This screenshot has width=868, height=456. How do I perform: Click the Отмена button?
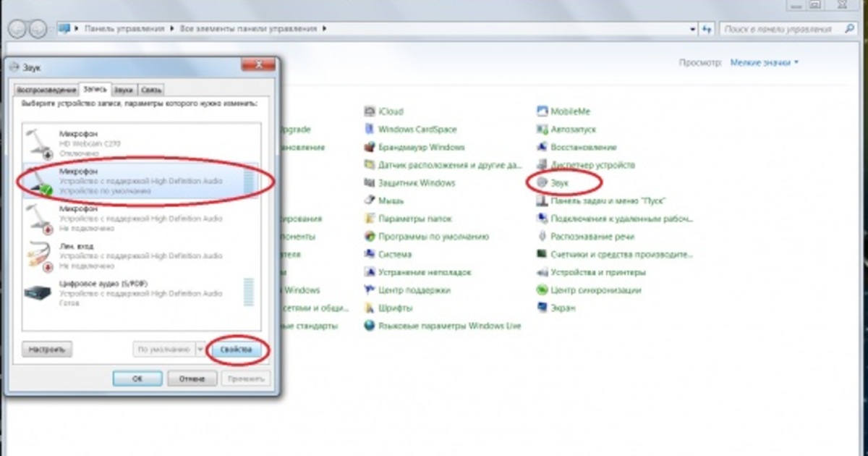point(192,378)
